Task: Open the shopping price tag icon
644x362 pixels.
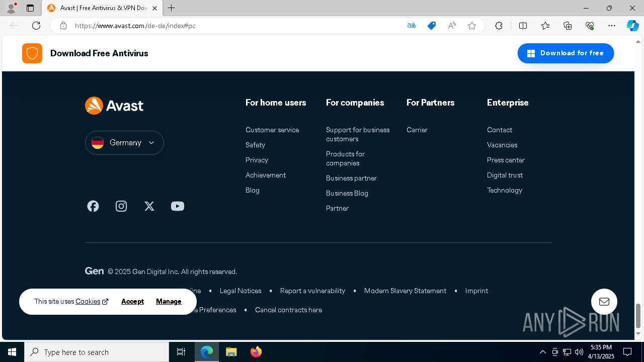Action: click(432, 26)
